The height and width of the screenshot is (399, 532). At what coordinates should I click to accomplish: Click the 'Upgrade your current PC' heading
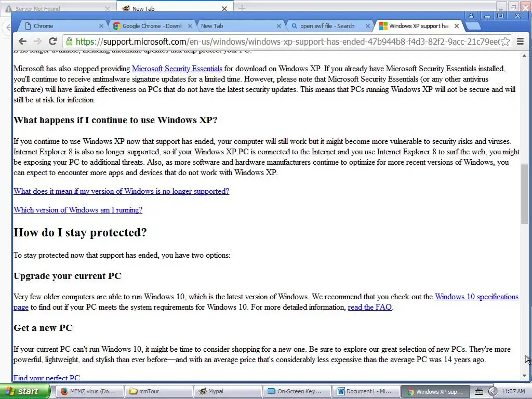(x=68, y=276)
